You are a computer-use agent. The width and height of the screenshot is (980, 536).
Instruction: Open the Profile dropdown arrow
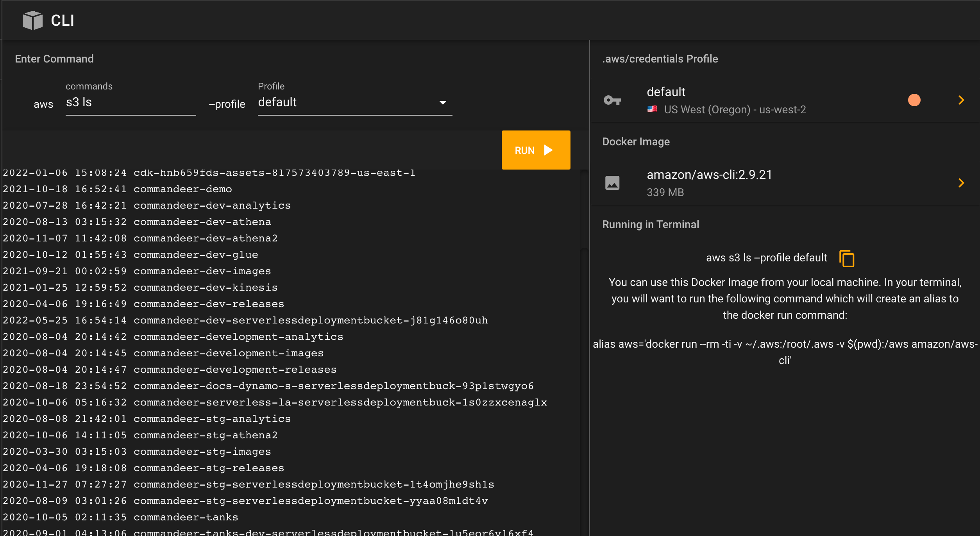(x=442, y=102)
